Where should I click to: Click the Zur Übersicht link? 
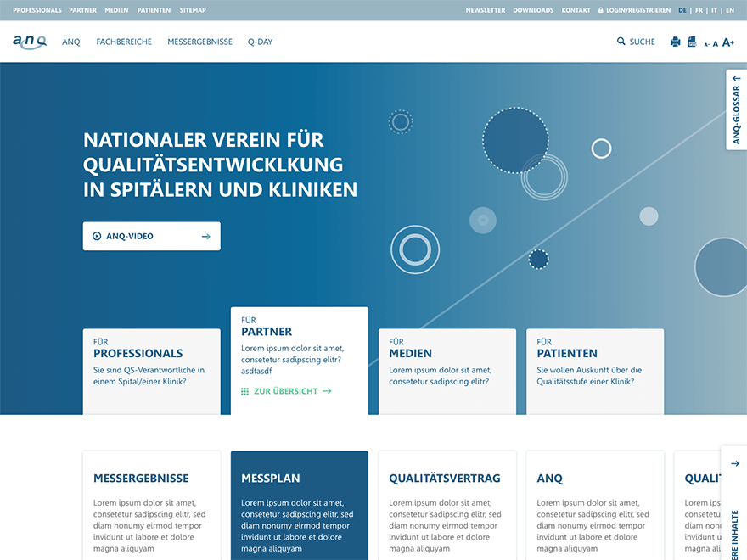[286, 391]
